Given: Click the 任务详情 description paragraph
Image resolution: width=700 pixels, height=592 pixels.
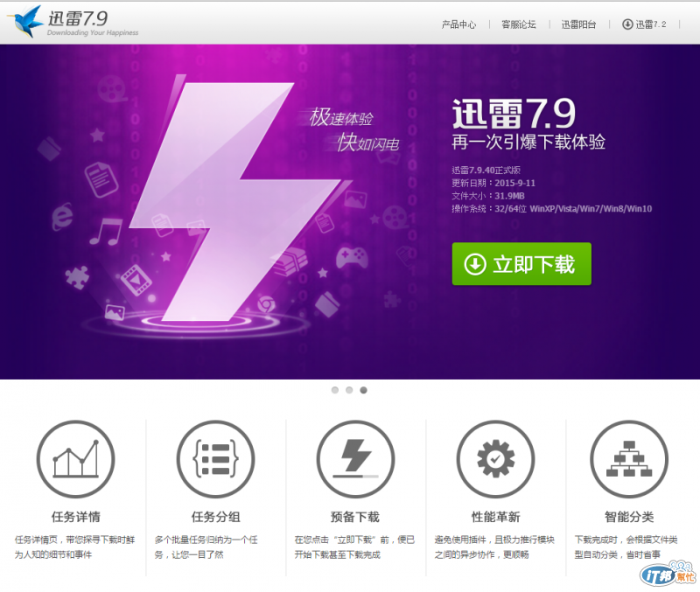Looking at the screenshot, I should pyautogui.click(x=74, y=547).
